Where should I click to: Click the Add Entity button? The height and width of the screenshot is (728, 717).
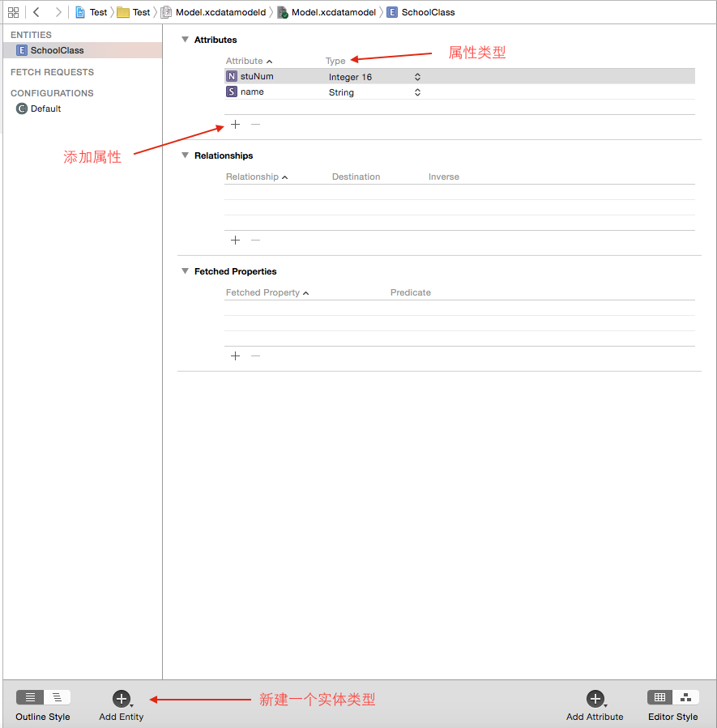(x=122, y=705)
